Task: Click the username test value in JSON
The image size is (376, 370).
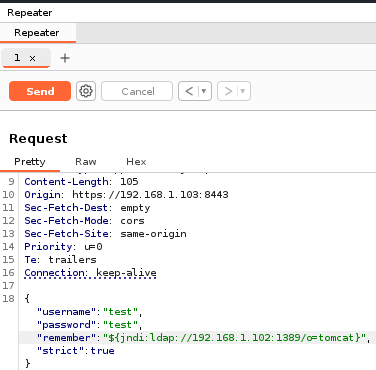Action: coord(120,312)
